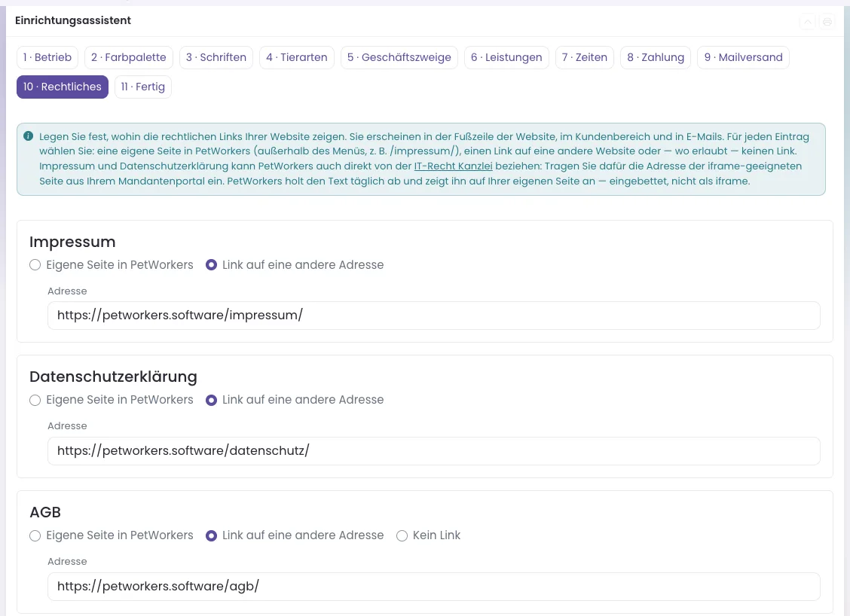850x616 pixels.
Task: Click the 'Adresse' label under AGB
Action: [x=67, y=561]
